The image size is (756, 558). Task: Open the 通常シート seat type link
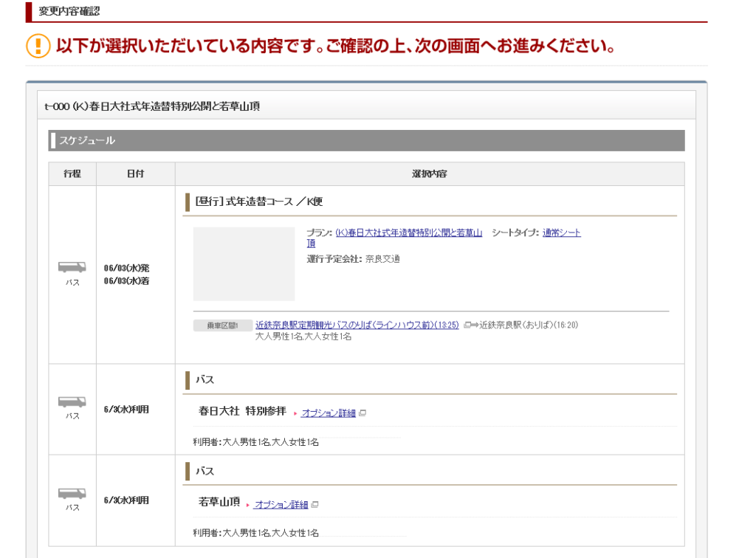(561, 232)
